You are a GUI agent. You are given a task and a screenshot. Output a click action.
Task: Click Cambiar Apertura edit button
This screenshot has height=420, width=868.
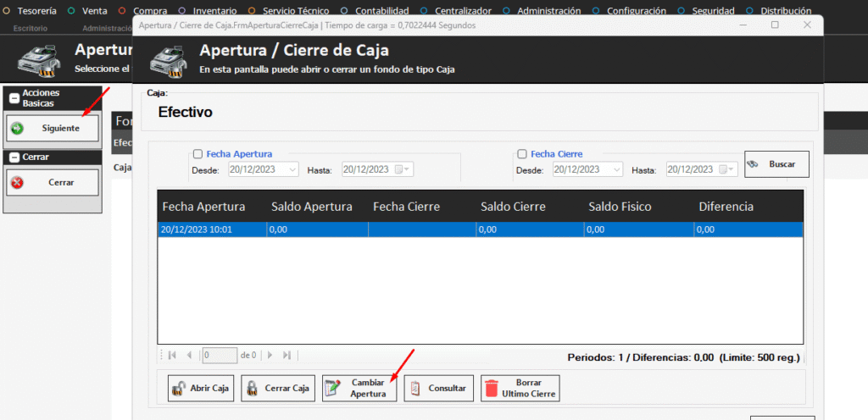[359, 389]
